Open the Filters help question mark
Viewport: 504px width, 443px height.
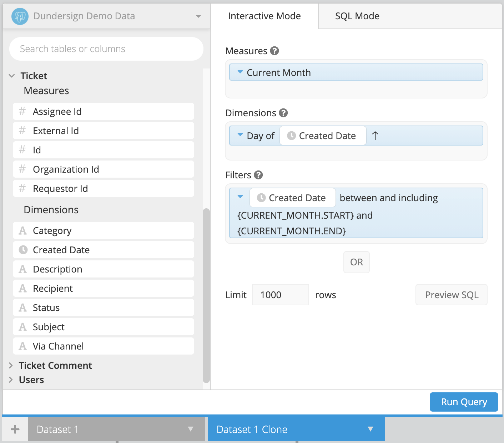pos(258,175)
